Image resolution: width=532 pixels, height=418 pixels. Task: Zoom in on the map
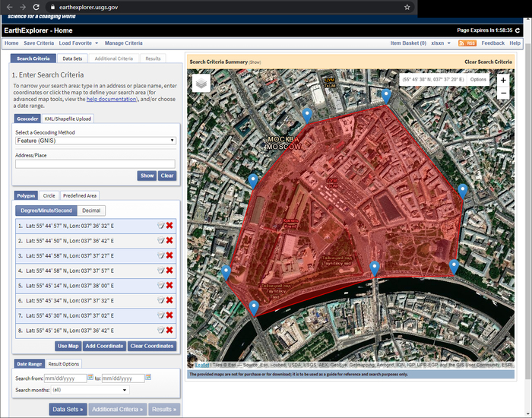coord(503,80)
